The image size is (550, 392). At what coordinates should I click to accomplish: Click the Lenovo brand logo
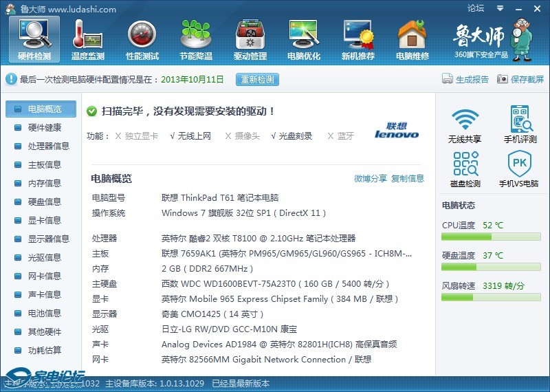pyautogui.click(x=397, y=131)
